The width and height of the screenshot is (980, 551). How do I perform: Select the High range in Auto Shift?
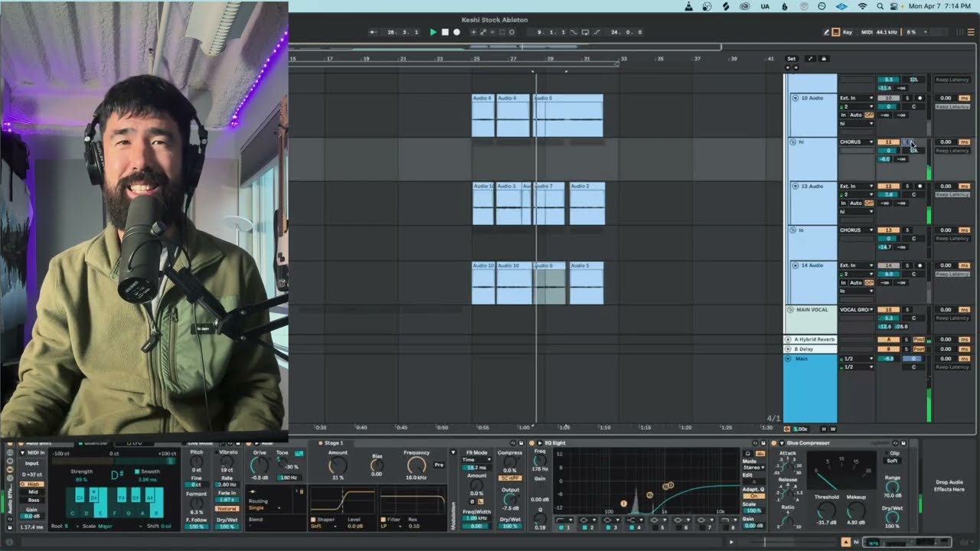coord(32,484)
